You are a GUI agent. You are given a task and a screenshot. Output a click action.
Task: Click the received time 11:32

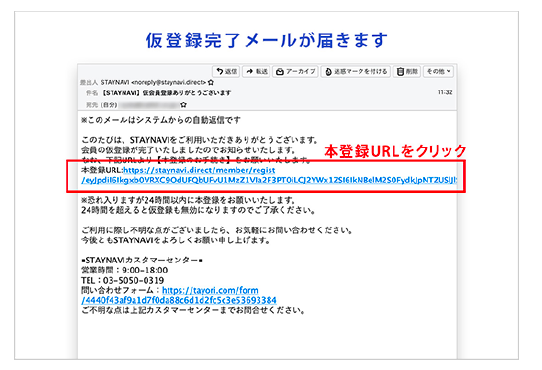tap(445, 92)
